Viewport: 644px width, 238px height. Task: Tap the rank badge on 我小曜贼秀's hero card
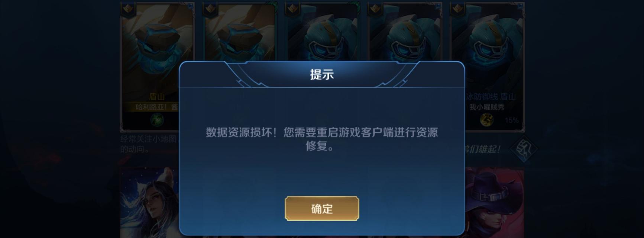coord(457,10)
